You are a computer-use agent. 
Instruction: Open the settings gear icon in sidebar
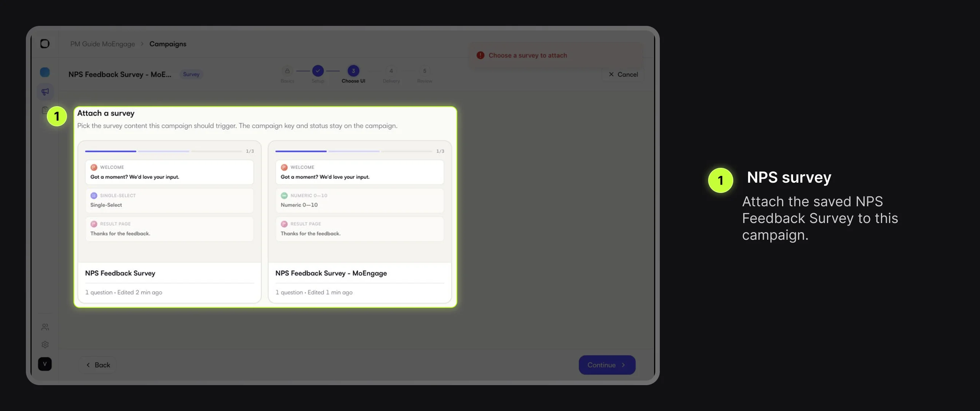click(x=45, y=344)
